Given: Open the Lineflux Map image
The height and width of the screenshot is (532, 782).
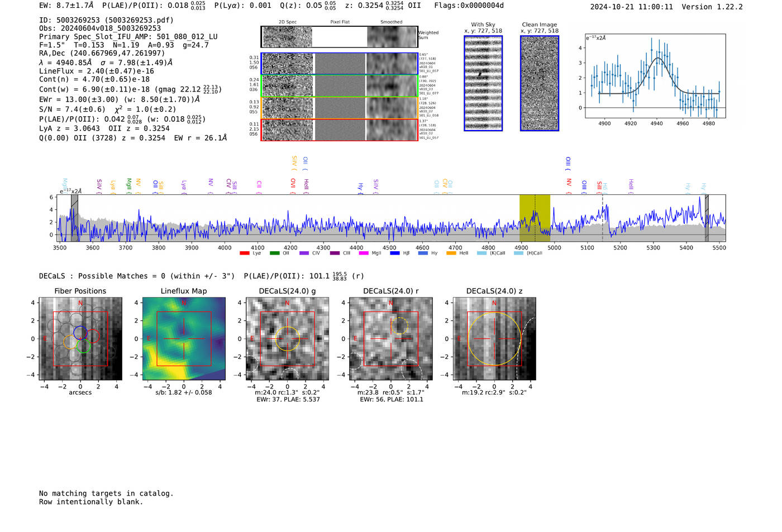Looking at the screenshot, I should (x=184, y=338).
